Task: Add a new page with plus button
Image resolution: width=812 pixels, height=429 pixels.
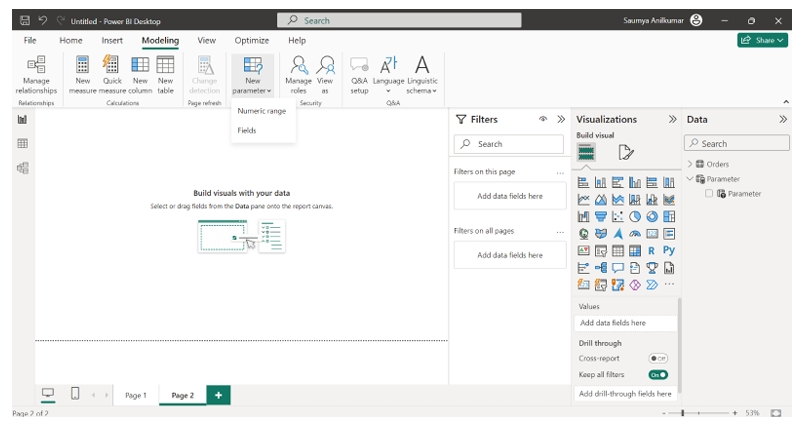Action: pyautogui.click(x=218, y=395)
